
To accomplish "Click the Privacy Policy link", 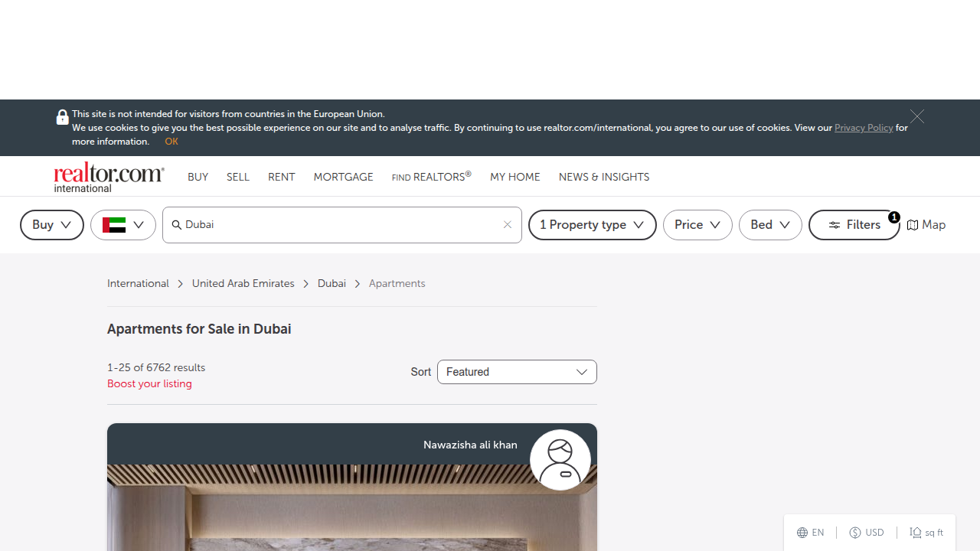I will coord(864,128).
